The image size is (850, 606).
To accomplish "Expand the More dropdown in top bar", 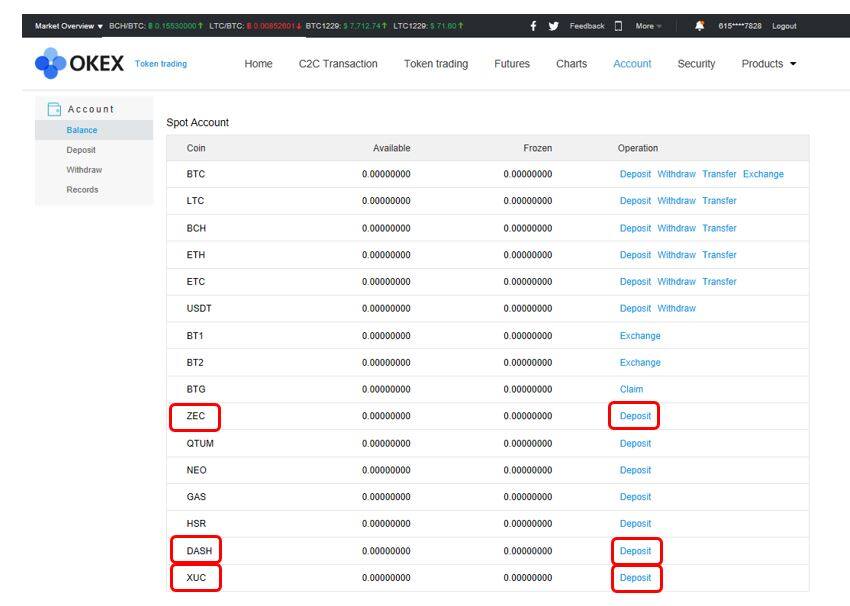I will 648,26.
